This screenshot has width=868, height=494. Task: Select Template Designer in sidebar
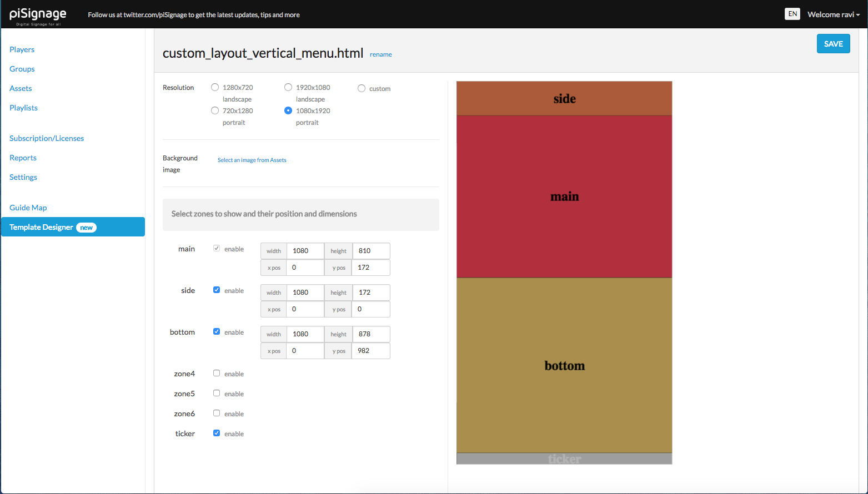tap(73, 227)
